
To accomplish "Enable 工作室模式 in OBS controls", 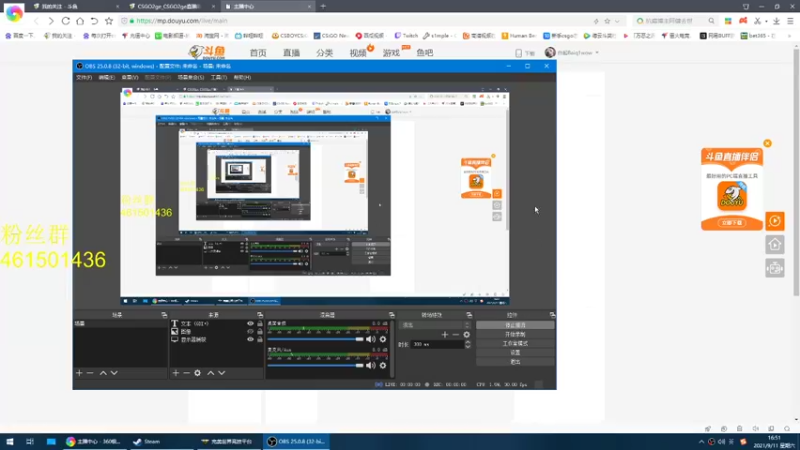I will coord(515,343).
